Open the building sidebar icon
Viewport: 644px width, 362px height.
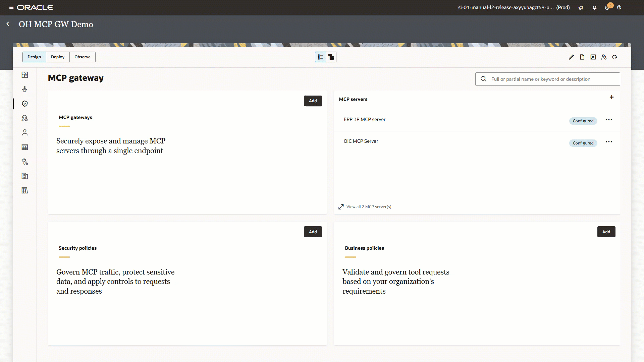(25, 176)
